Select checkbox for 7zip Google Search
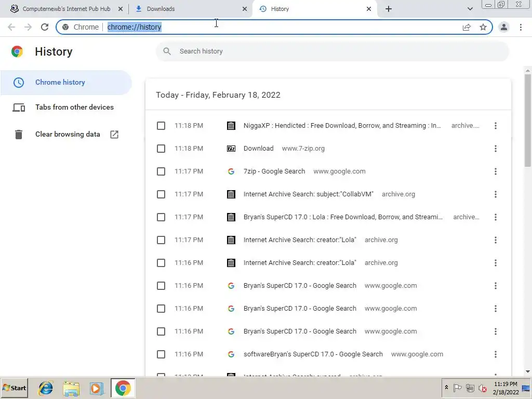Image resolution: width=532 pixels, height=399 pixels. (x=161, y=171)
